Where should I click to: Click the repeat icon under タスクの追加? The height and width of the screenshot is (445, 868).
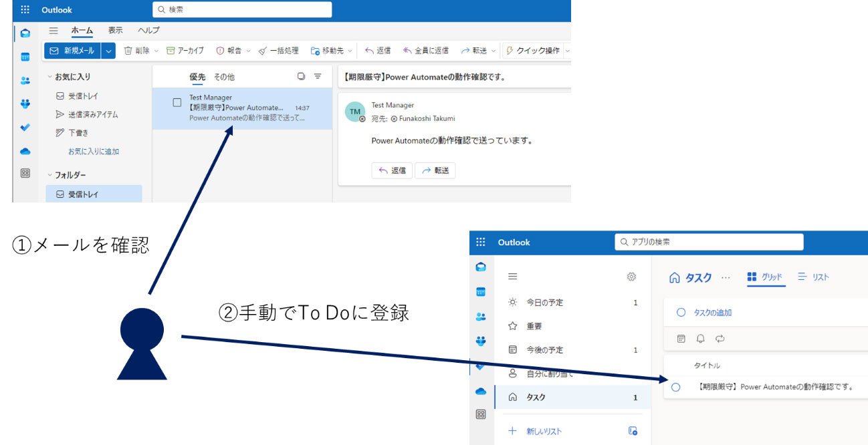(720, 339)
